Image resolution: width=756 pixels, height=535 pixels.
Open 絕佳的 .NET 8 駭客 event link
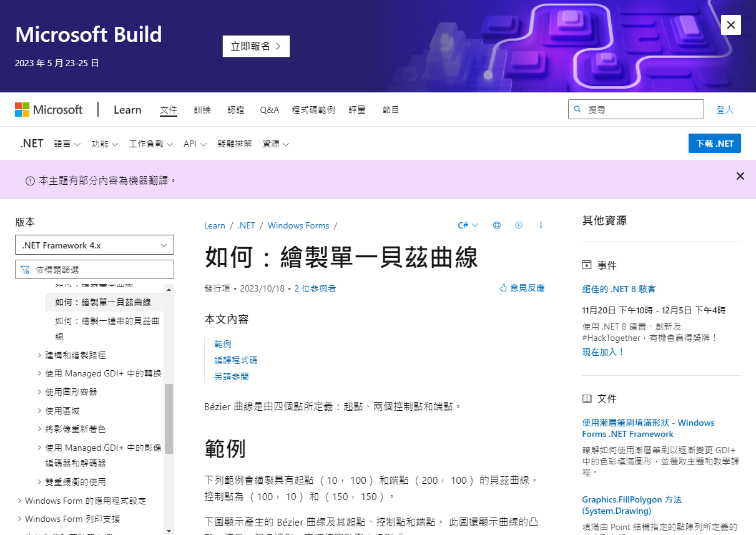tap(619, 289)
